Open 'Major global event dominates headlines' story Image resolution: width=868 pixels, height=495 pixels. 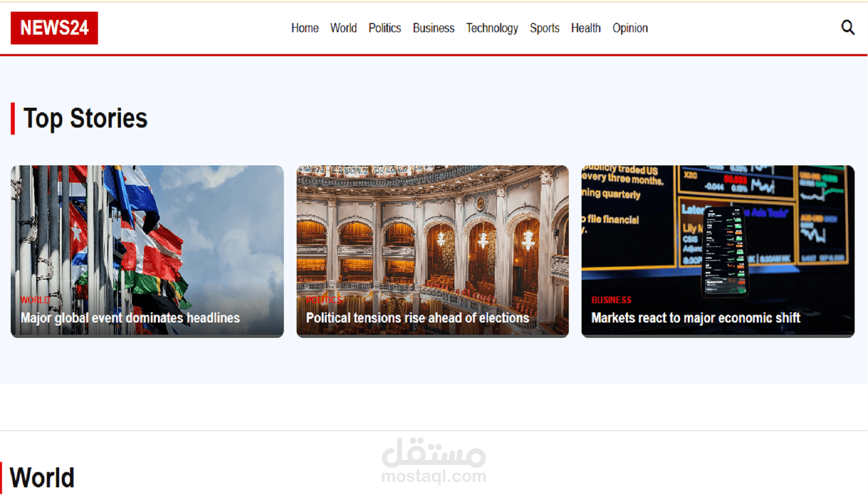[x=130, y=318]
